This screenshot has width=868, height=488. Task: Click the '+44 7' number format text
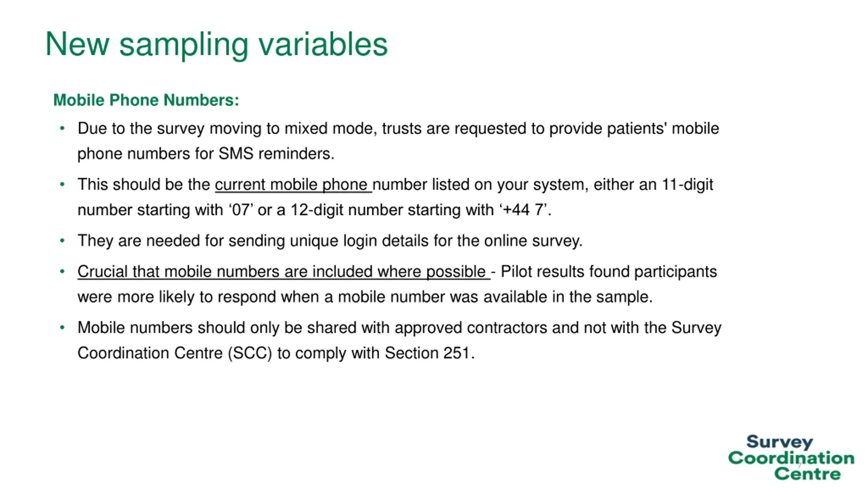coord(524,210)
